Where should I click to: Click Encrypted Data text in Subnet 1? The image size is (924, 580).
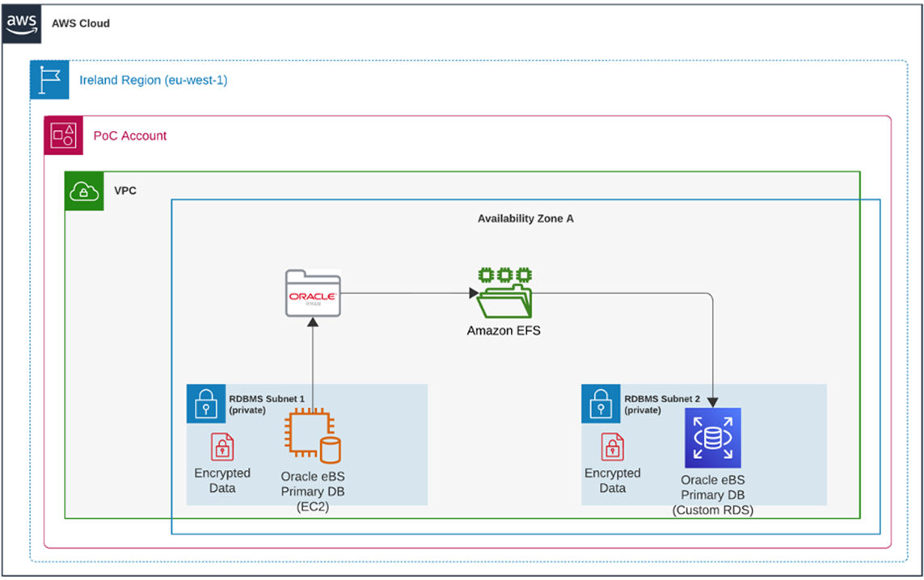coord(222,481)
